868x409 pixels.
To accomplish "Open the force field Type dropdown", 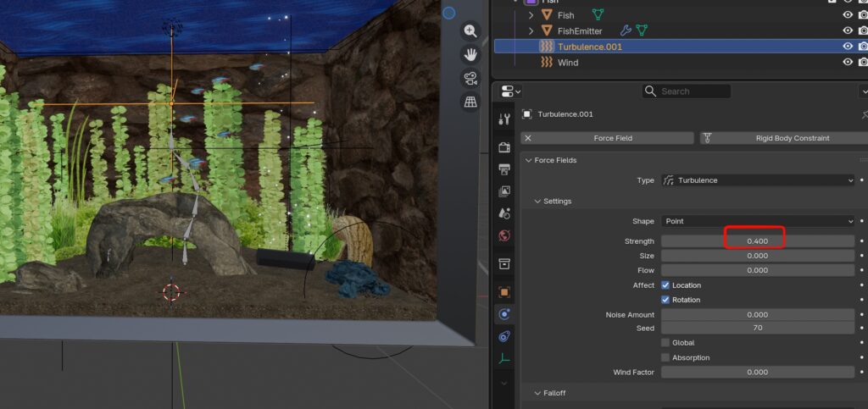I will point(758,180).
